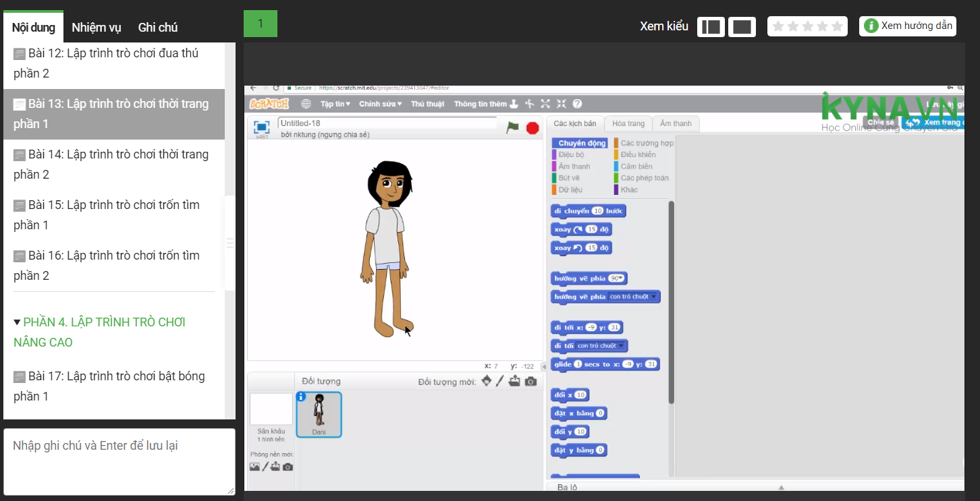The height and width of the screenshot is (501, 980).
Task: Click the upload sprite from file icon
Action: click(x=515, y=381)
